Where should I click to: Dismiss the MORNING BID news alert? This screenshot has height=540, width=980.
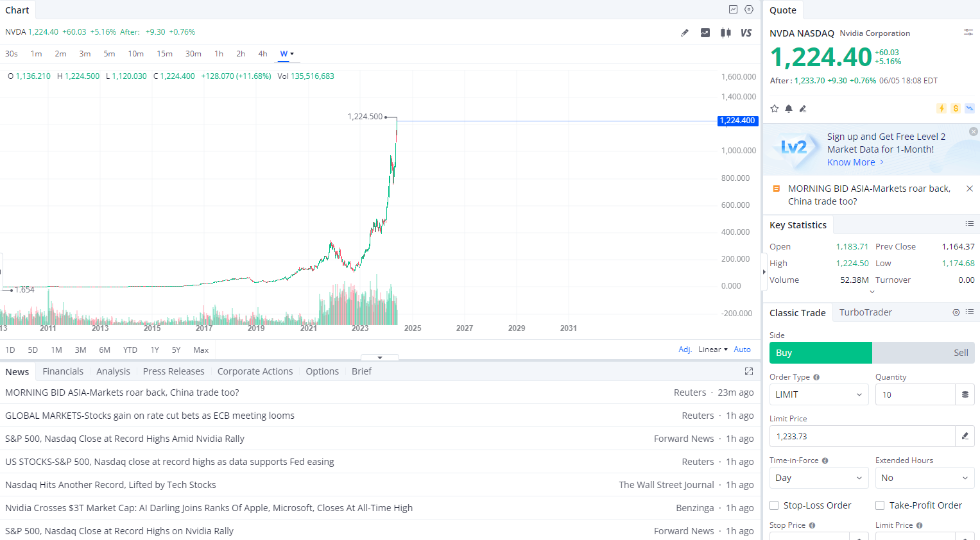[x=970, y=189]
